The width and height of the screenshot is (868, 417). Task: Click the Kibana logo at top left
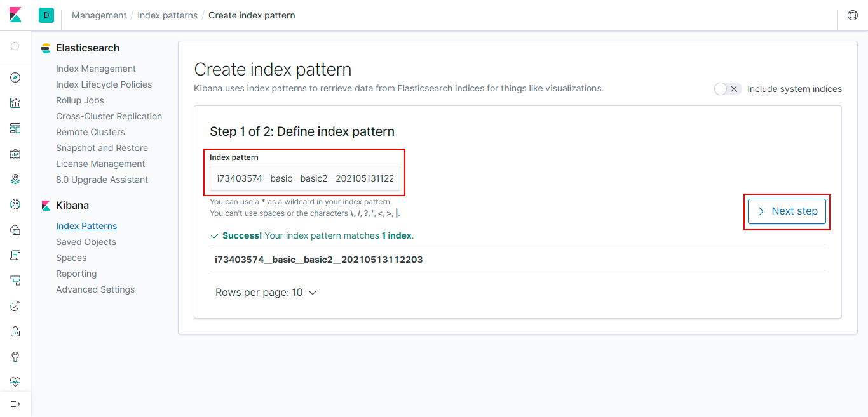coord(15,15)
